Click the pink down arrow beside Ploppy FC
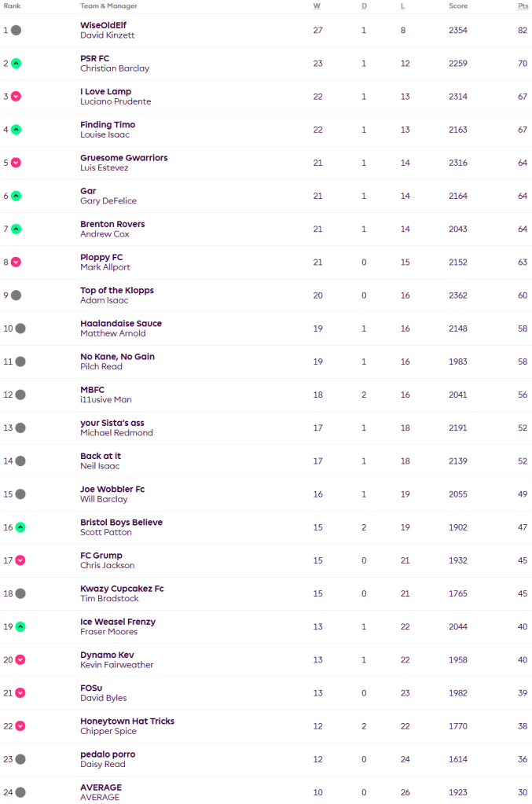Image resolution: width=532 pixels, height=804 pixels. click(17, 262)
